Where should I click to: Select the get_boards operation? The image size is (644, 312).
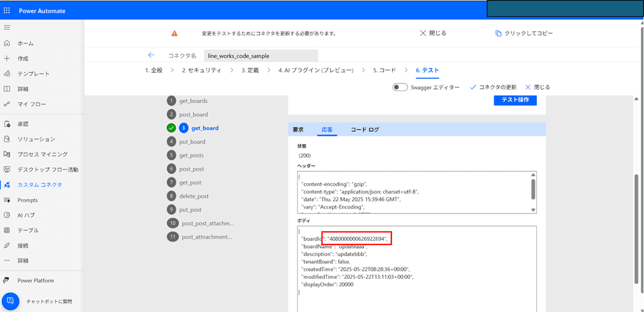pos(193,101)
